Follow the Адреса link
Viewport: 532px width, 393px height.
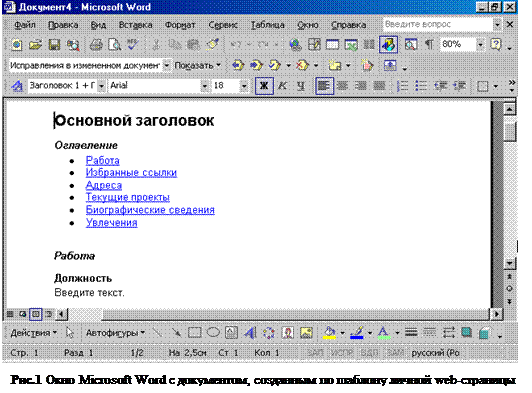pos(103,185)
